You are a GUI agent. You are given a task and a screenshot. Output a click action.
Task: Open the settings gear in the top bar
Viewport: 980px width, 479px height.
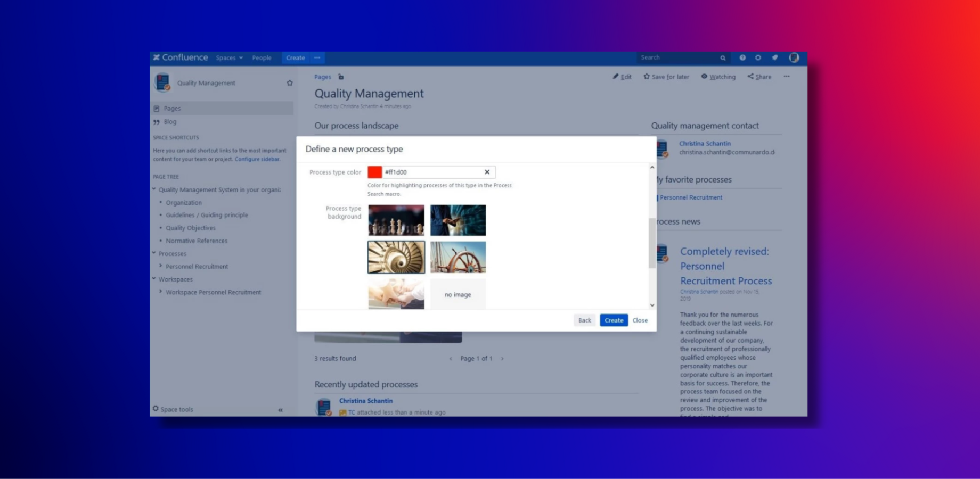coord(758,57)
